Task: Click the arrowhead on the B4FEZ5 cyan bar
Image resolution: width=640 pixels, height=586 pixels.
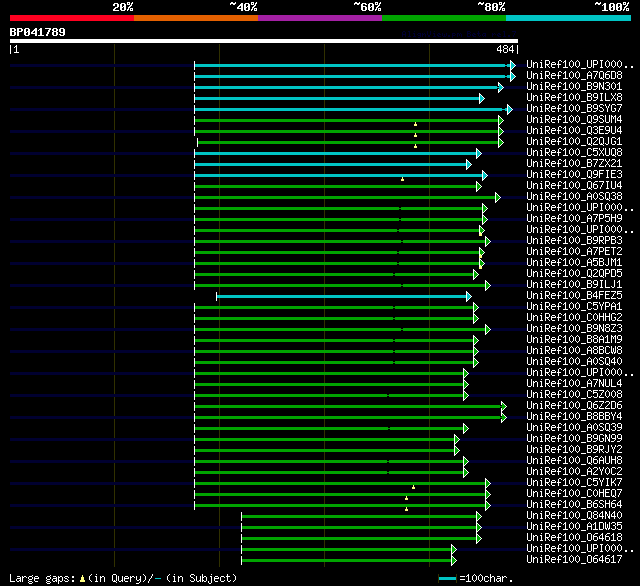Action: (469, 297)
